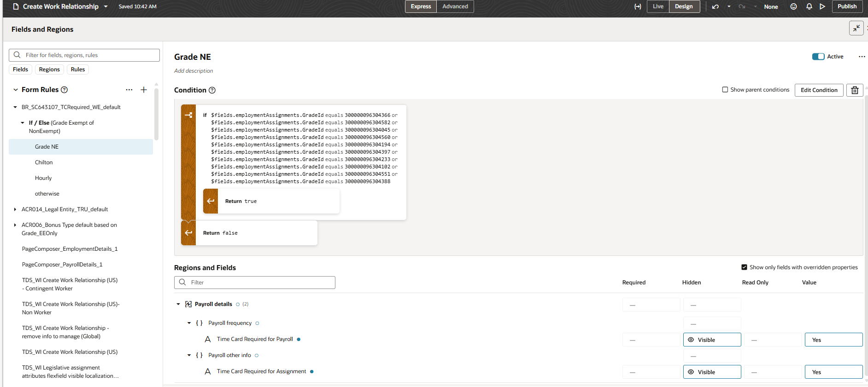
Task: Collapse the If / Else node
Action: [x=23, y=123]
